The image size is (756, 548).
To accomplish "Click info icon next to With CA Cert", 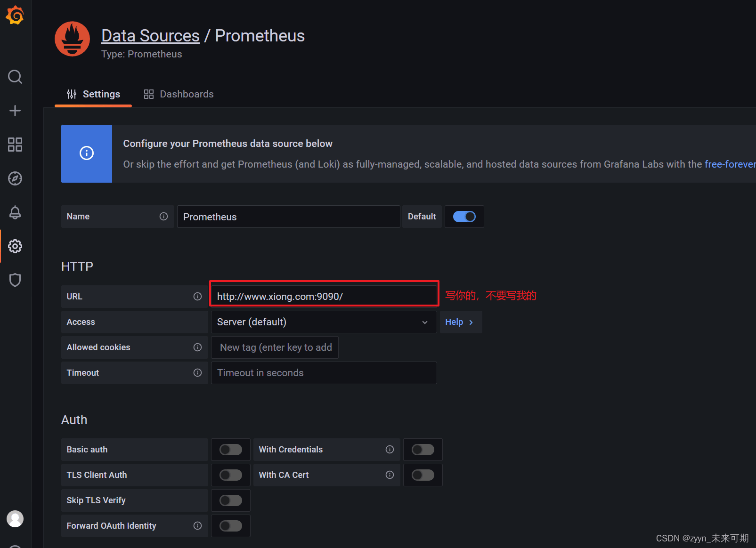I will [390, 475].
